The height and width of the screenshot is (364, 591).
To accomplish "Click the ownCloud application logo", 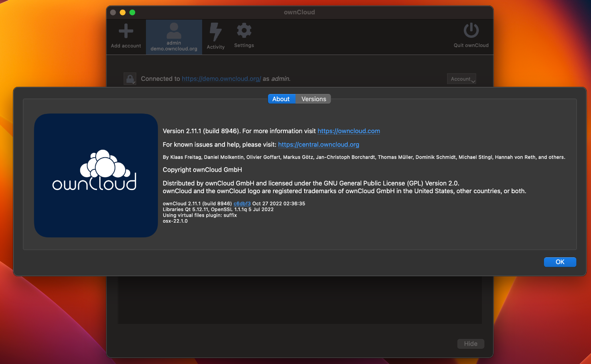I will tap(96, 175).
